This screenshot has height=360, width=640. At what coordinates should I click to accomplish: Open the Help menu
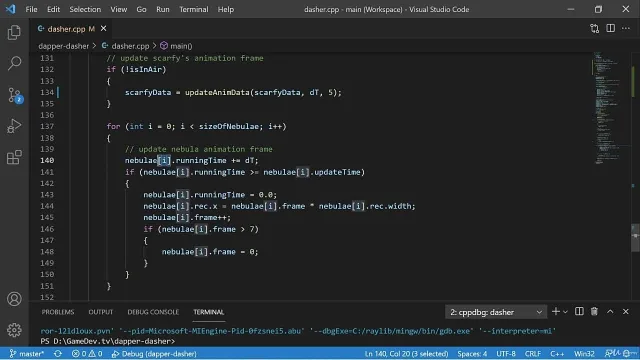pos(226,9)
